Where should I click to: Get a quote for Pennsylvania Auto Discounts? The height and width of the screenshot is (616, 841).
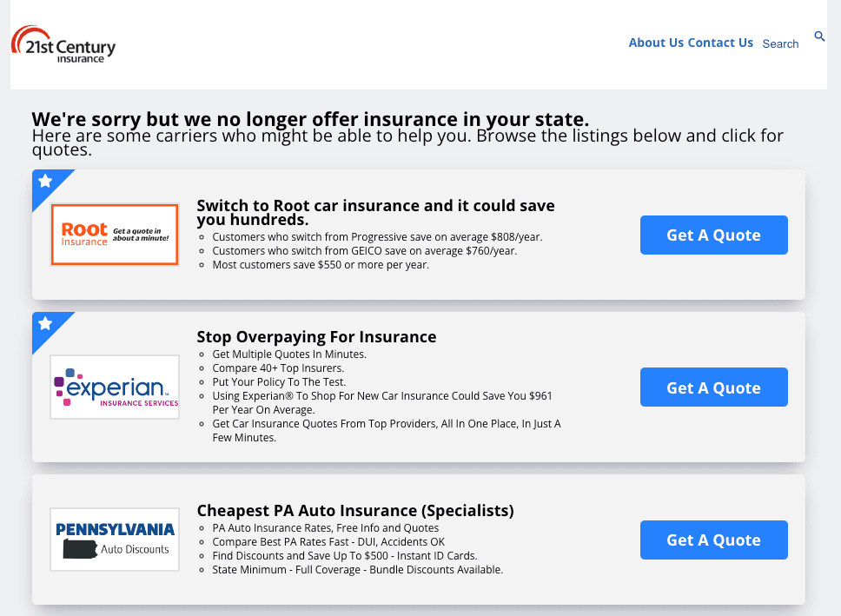(x=714, y=540)
